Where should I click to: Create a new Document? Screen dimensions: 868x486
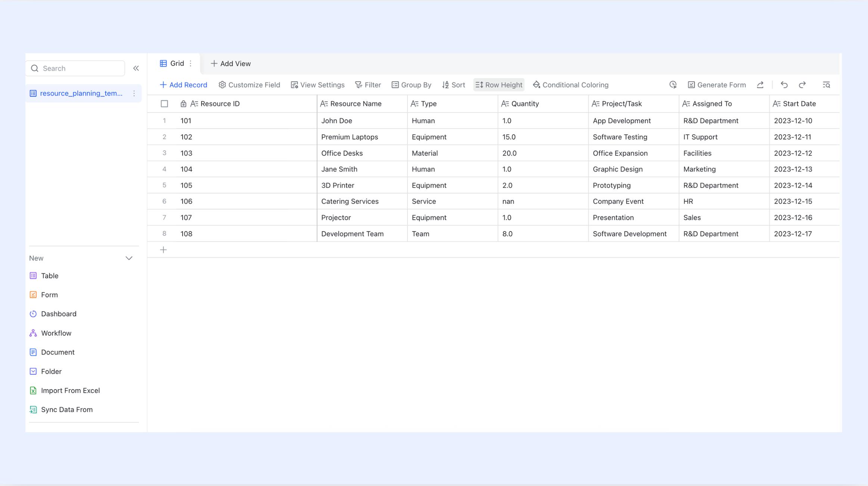click(58, 352)
